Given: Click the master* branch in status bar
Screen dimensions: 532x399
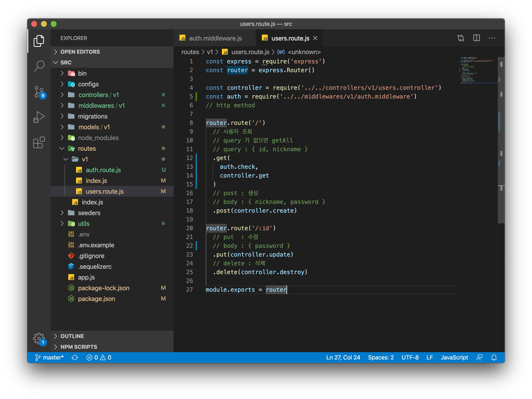Looking at the screenshot, I should click(50, 358).
